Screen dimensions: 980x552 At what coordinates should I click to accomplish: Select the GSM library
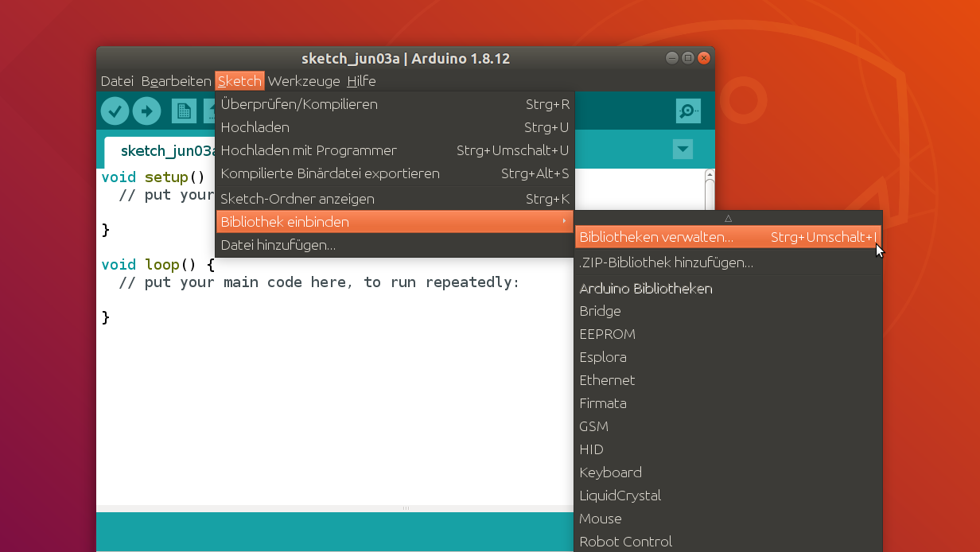pyautogui.click(x=728, y=426)
